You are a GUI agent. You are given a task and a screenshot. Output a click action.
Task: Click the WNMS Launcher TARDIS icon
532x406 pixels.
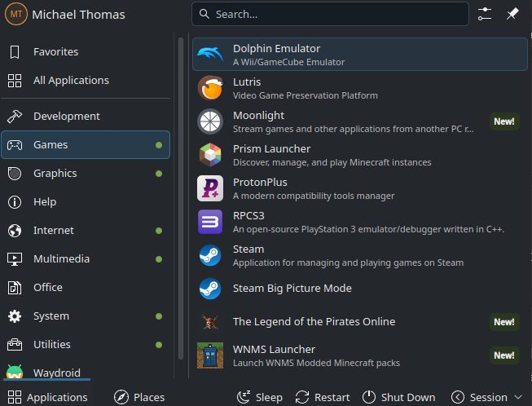[x=210, y=355]
